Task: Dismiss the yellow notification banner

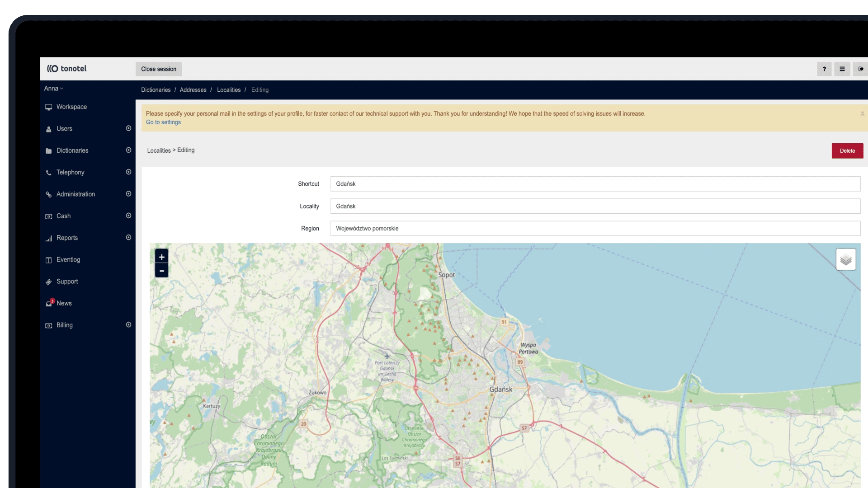Action: click(862, 114)
